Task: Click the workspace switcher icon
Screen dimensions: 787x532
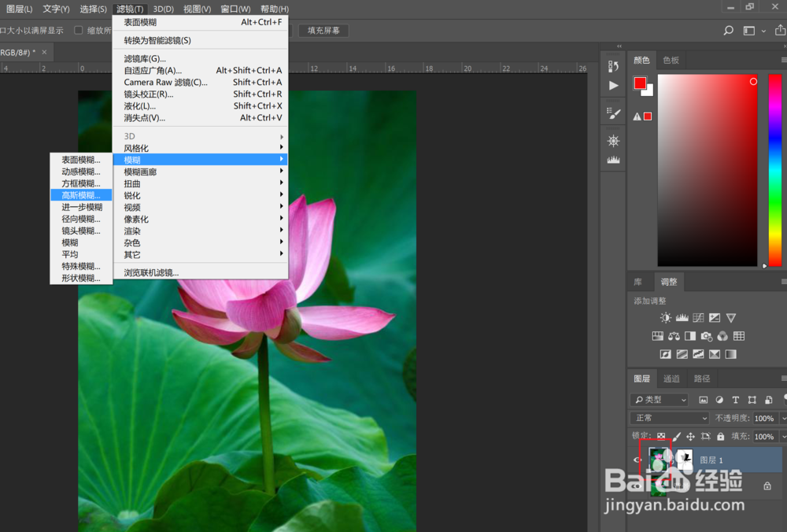Action: tap(749, 31)
